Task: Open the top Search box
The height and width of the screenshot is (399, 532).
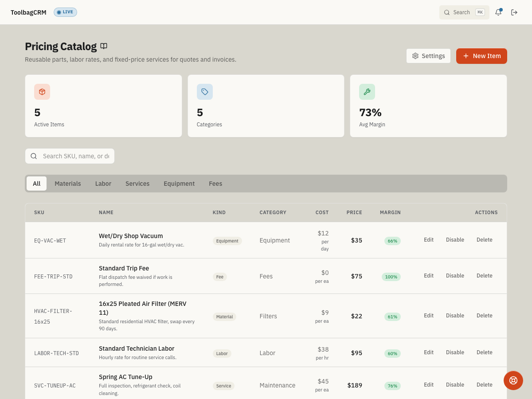Action: pos(464,12)
